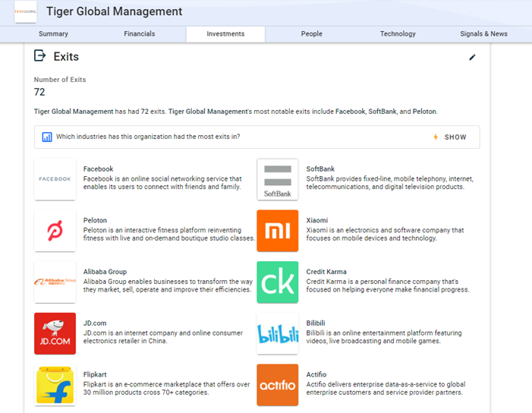532x413 pixels.
Task: Open the SoftBank company name link
Action: click(x=320, y=169)
